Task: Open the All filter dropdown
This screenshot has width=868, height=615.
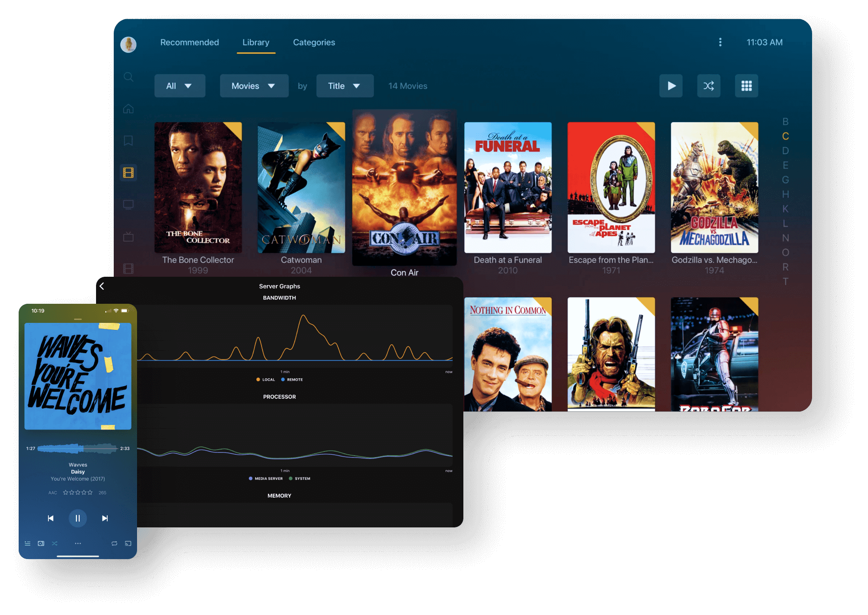Action: [x=179, y=86]
